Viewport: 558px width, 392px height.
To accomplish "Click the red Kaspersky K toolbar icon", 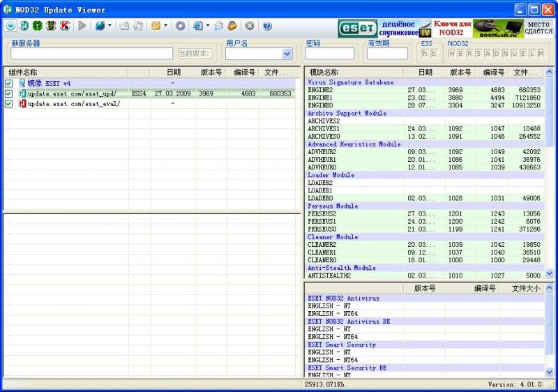I will tap(64, 26).
